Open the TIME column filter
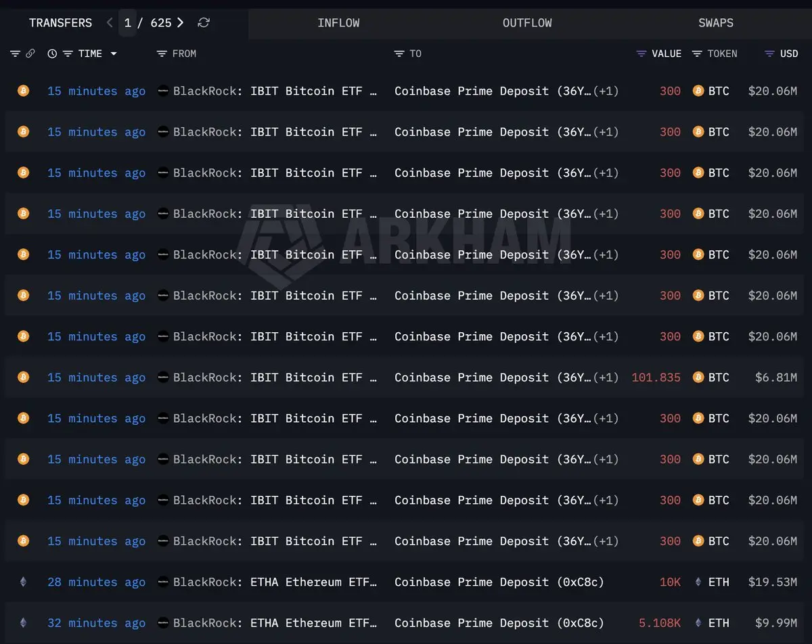This screenshot has width=812, height=644. [68, 53]
